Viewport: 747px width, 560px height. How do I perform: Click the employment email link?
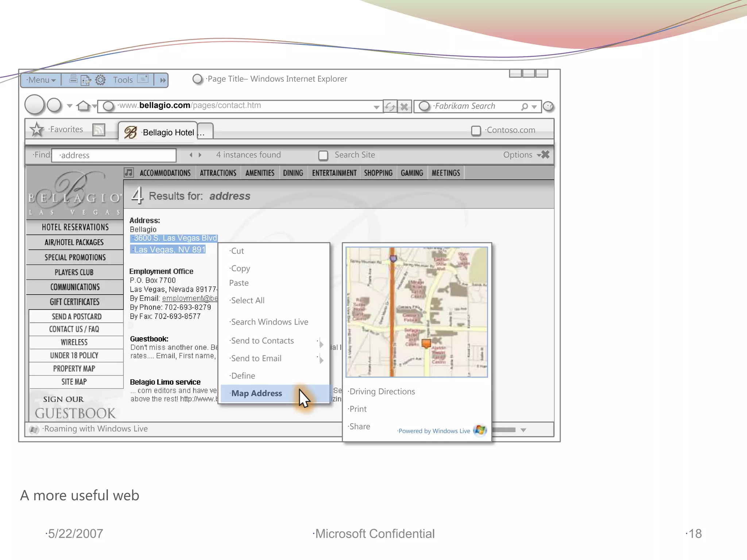(x=190, y=299)
